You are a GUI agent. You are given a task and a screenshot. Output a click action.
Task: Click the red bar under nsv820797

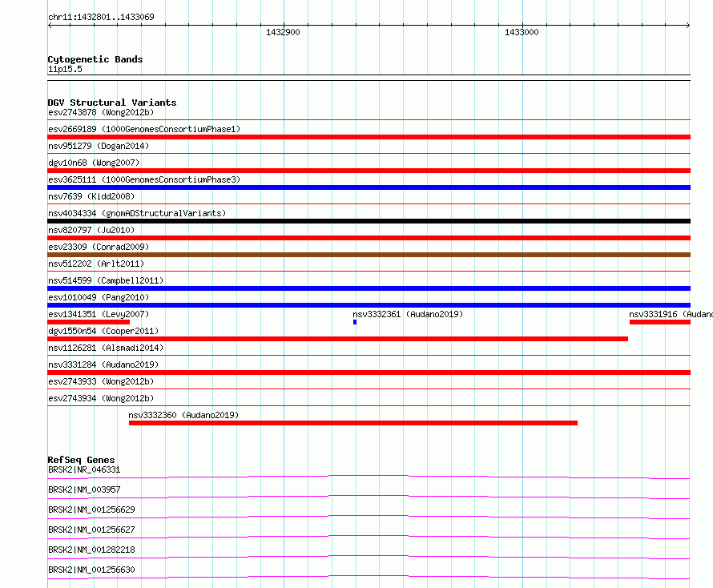click(x=369, y=238)
